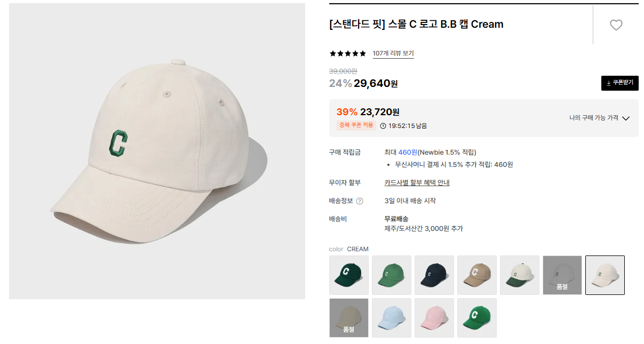Click the sold-out beige cap in second row
Viewport: 644px width, 344px height.
coord(349,318)
